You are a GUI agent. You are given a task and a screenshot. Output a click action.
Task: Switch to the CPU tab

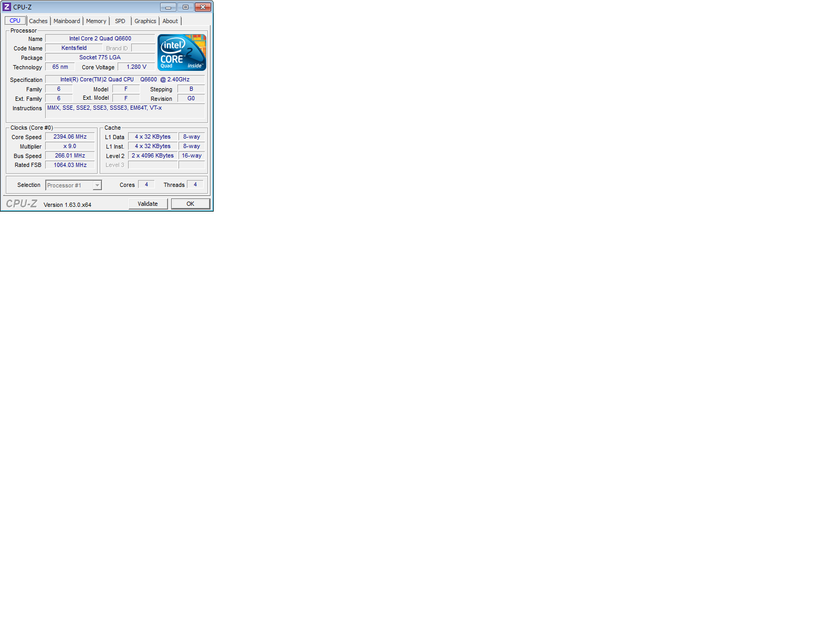15,20
